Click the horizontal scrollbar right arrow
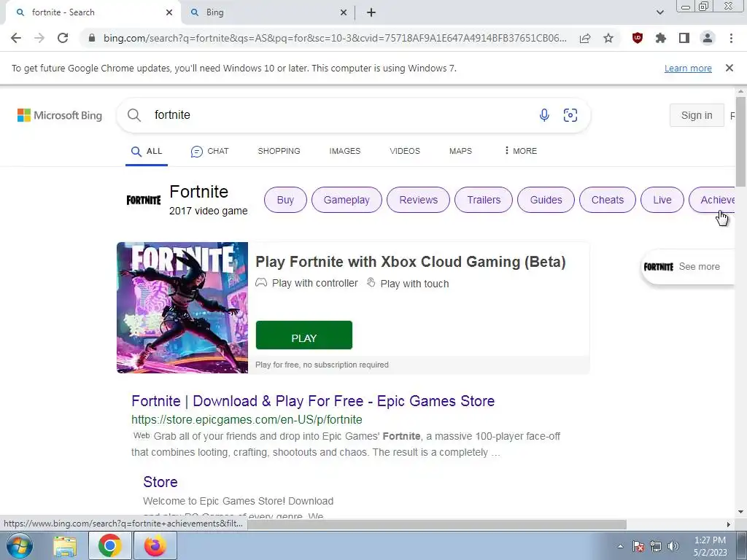Viewport: 747px width, 560px height. pyautogui.click(x=729, y=524)
